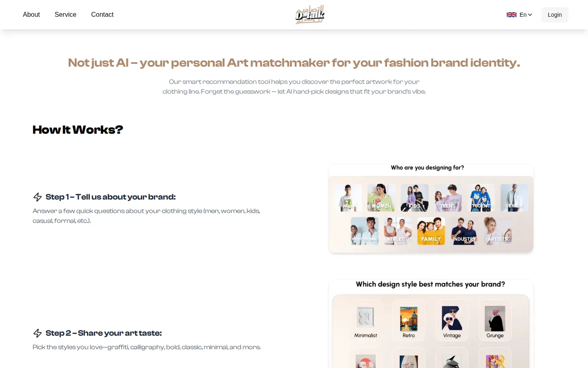
Task: Click the lightning bolt icon beside Step 2
Action: click(x=38, y=333)
